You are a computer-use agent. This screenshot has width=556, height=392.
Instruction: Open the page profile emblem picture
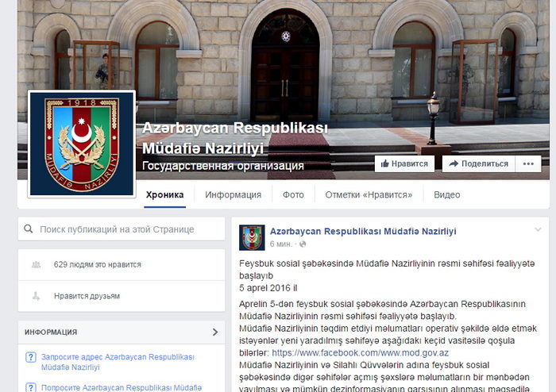point(82,144)
